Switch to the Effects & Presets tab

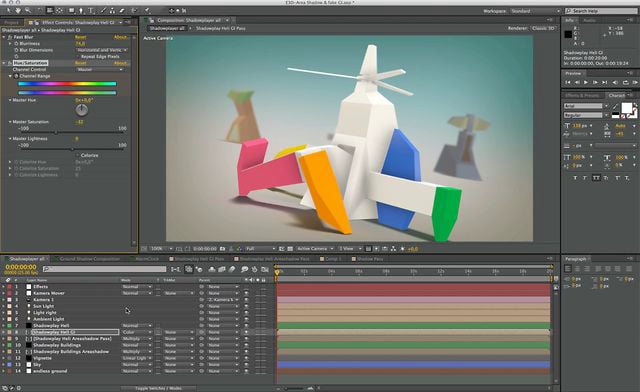582,95
